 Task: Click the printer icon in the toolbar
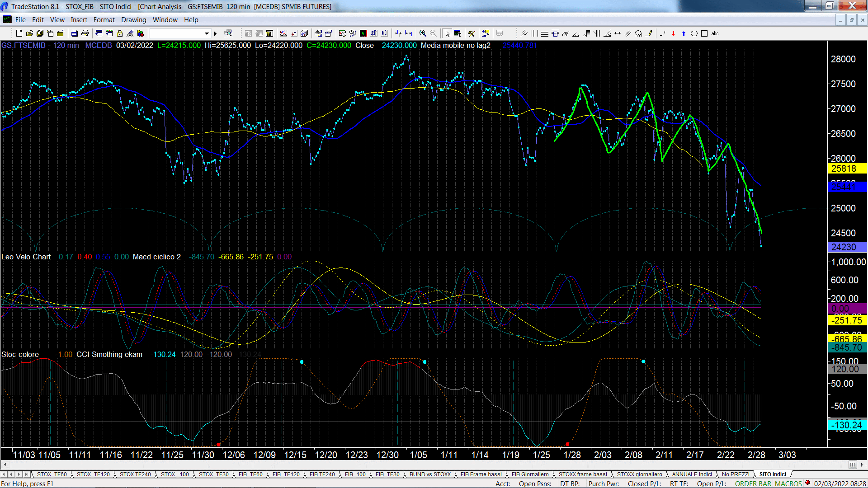click(x=85, y=33)
